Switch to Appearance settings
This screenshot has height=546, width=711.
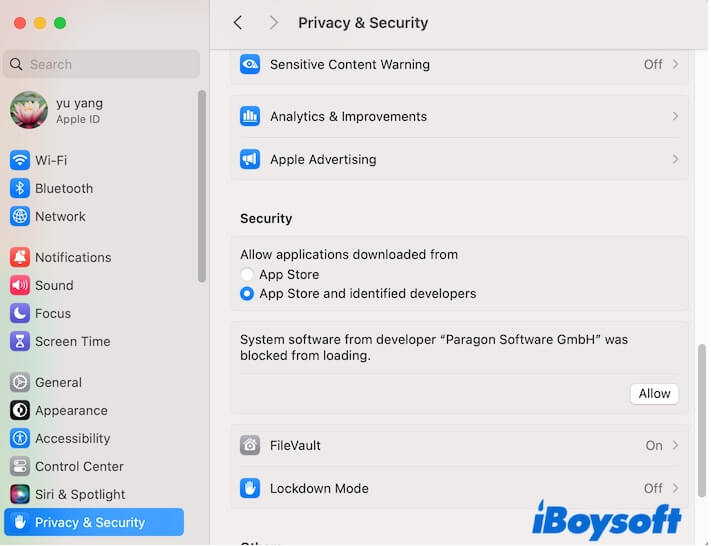point(95,410)
